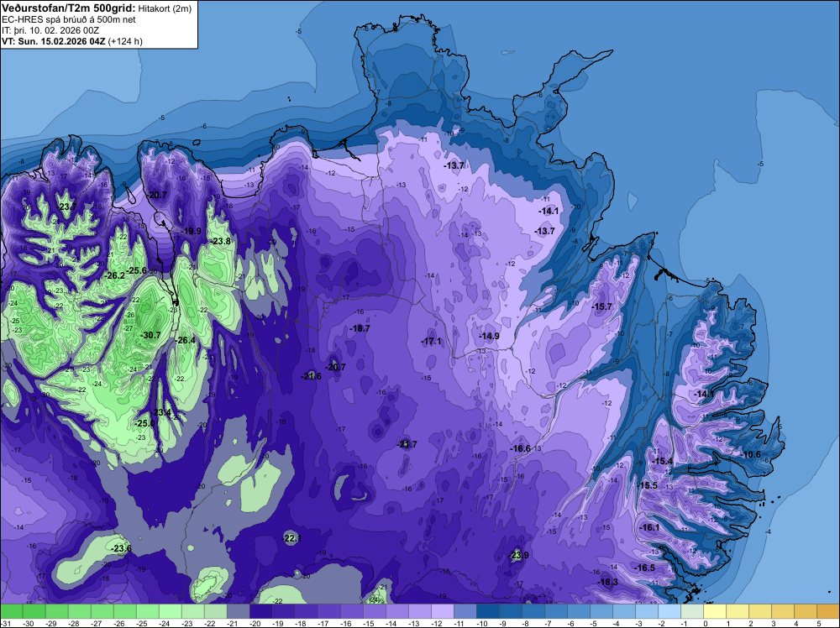Click the '-14.9' temperature value on the map

pyautogui.click(x=489, y=336)
